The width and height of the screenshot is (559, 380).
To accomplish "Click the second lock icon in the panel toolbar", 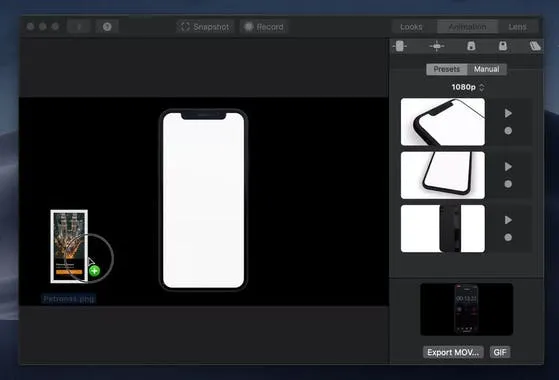I will tap(503, 46).
